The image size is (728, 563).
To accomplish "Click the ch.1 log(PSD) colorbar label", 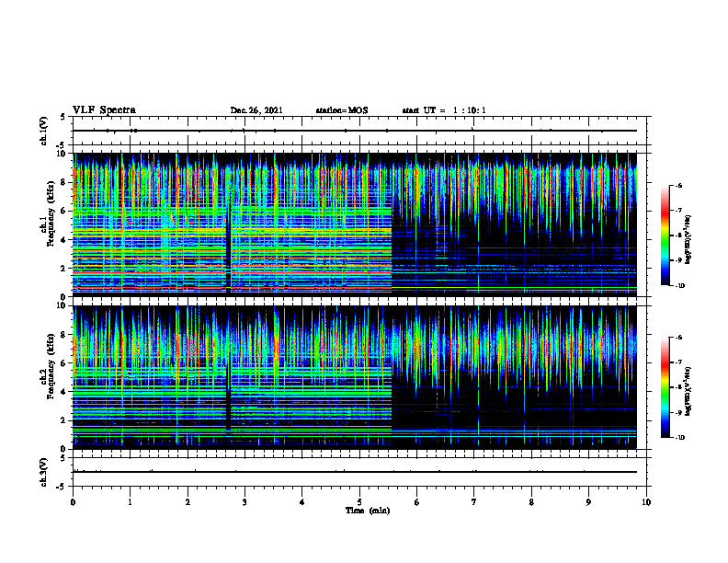I will 688,239.
